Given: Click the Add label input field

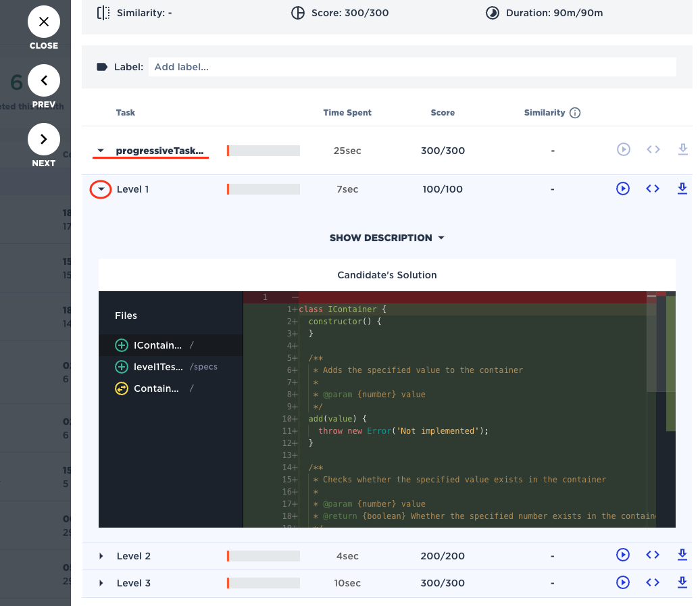Looking at the screenshot, I should click(x=412, y=67).
